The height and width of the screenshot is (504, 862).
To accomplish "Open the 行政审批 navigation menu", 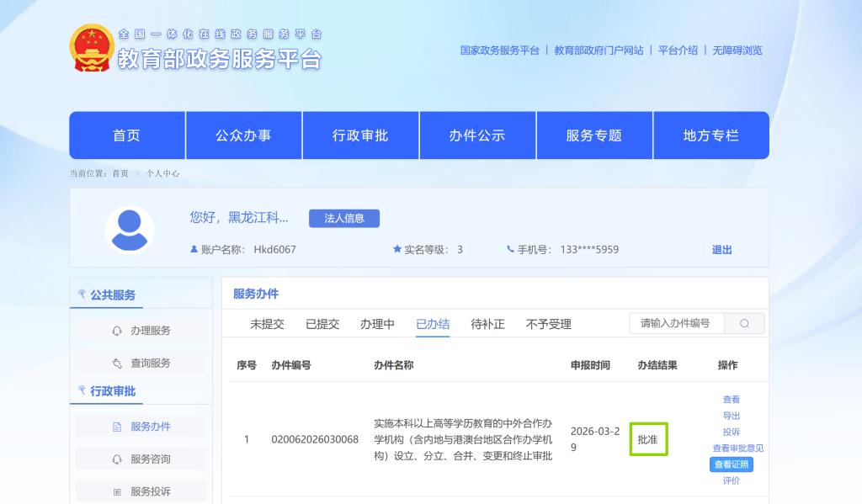I will (x=360, y=135).
